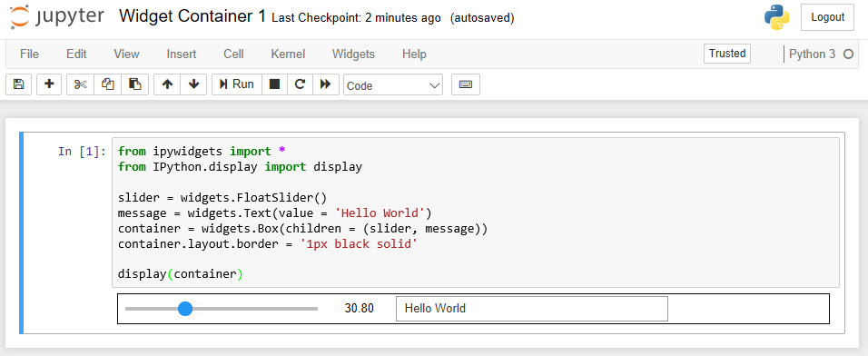
Task: Restart and re-run the whole notebook
Action: (x=326, y=84)
